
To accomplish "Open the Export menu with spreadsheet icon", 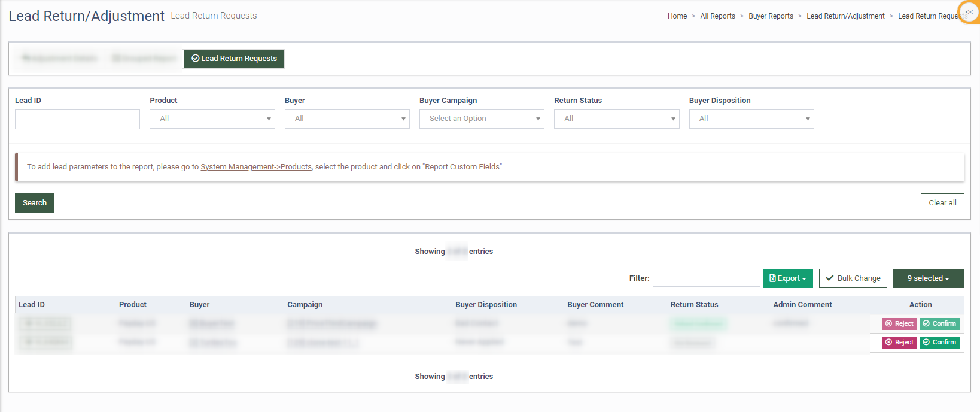I will click(x=787, y=278).
